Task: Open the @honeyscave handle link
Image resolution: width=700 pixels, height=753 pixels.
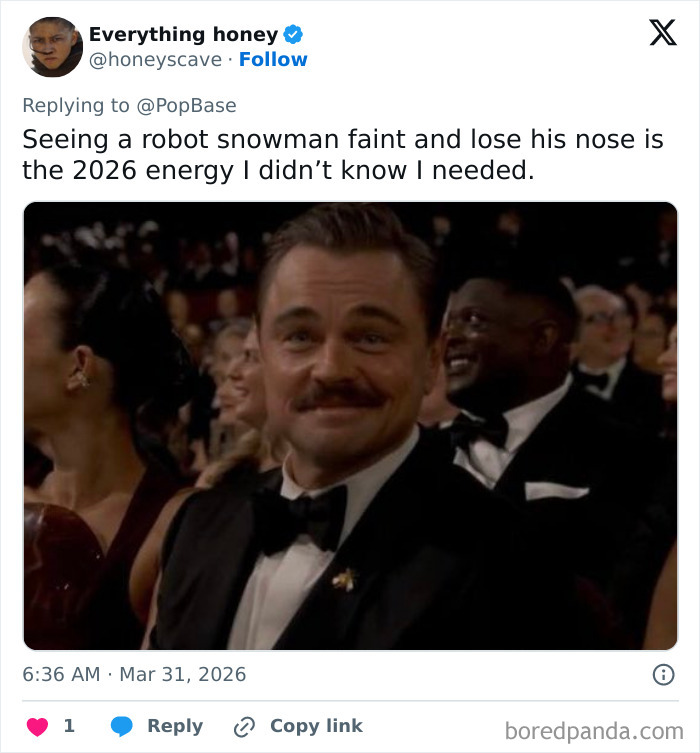Action: [x=155, y=60]
